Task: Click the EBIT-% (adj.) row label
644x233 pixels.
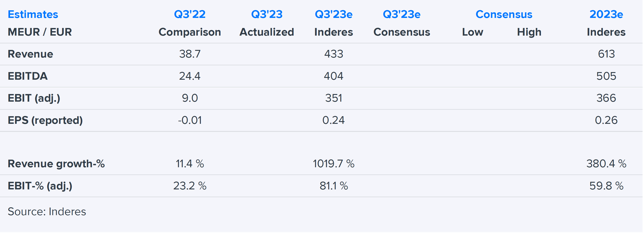Action: 40,186
